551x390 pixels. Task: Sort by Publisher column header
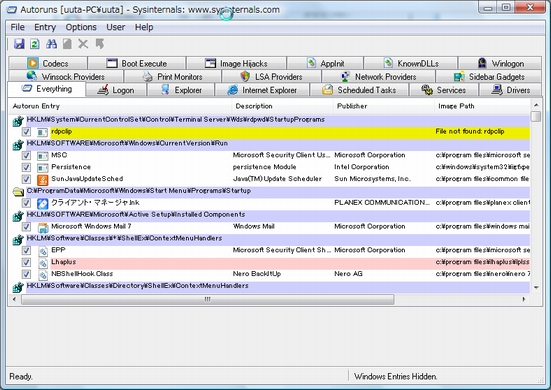(x=384, y=106)
